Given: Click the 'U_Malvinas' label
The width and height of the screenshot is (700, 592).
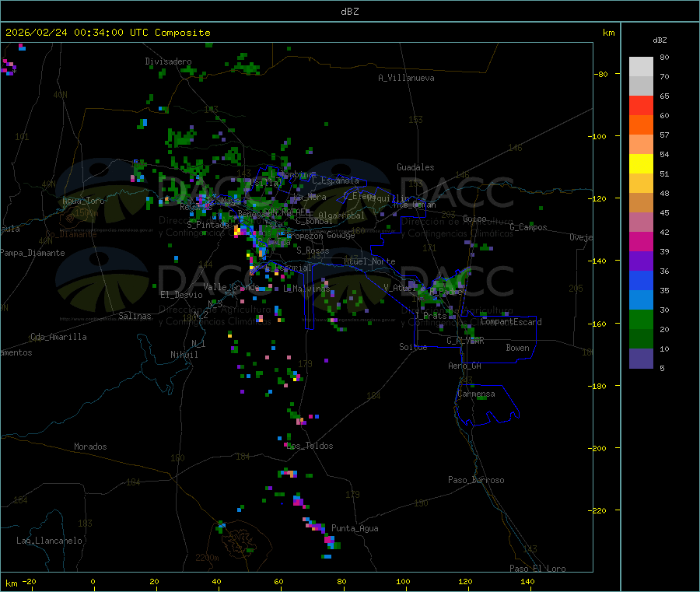Looking at the screenshot, I should (306, 289).
